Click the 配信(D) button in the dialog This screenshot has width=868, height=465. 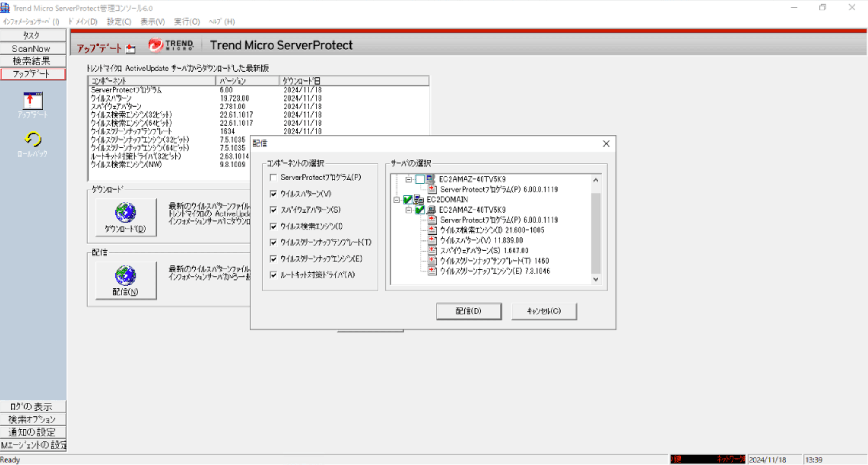[469, 311]
